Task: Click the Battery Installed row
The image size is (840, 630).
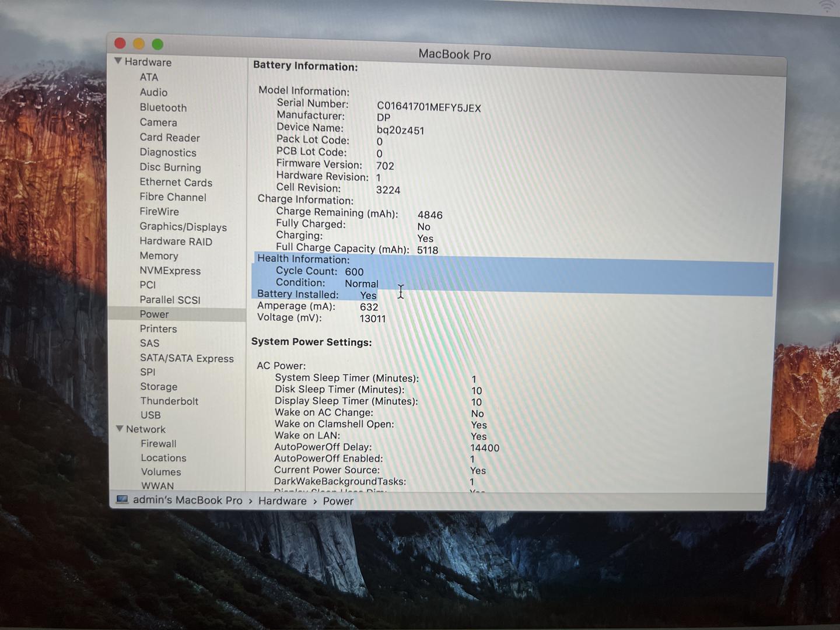Action: pos(317,295)
